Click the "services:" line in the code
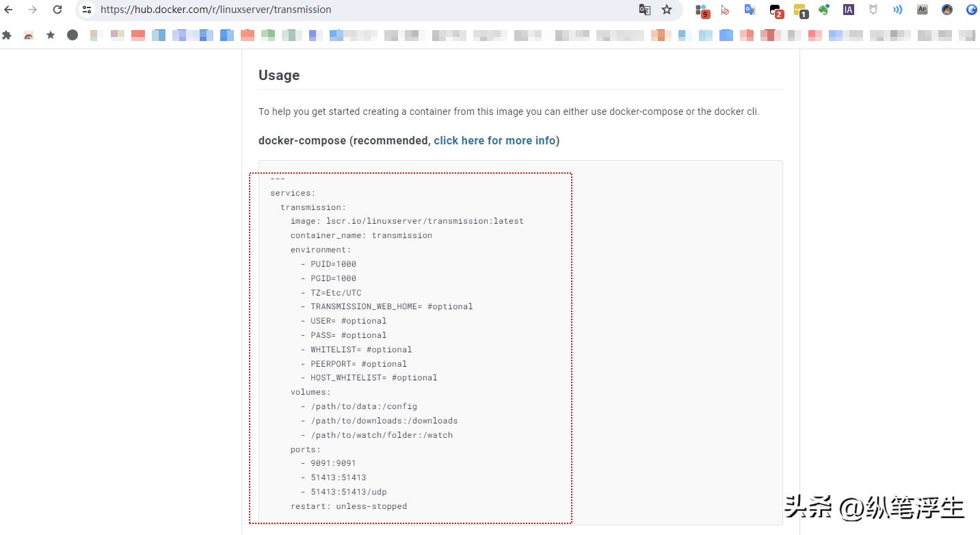980x535 pixels. pos(293,193)
